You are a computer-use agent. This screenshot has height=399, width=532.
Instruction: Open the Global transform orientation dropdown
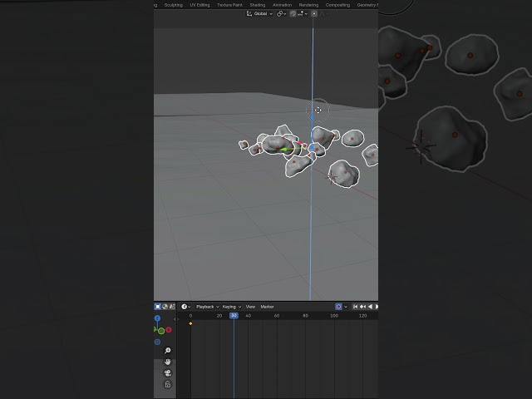259,13
